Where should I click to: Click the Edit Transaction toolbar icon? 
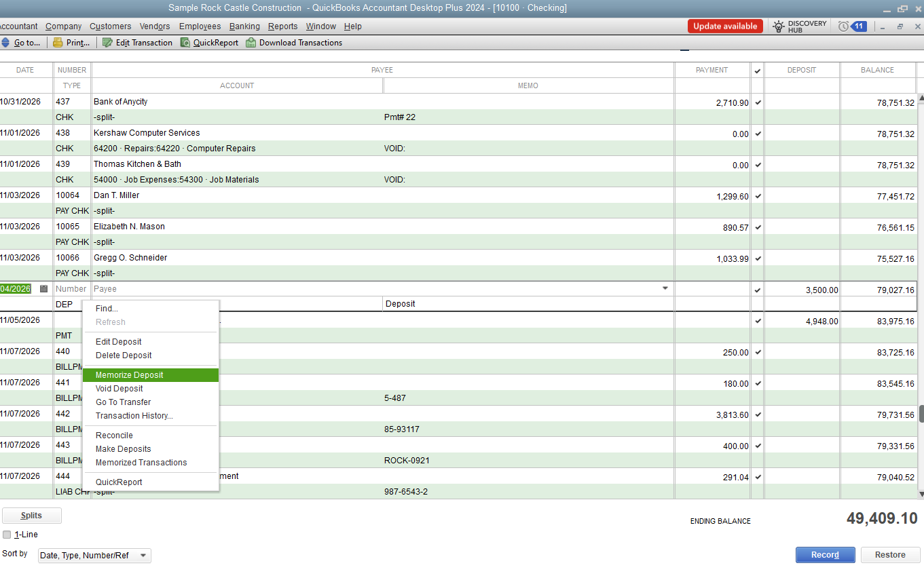(x=108, y=43)
